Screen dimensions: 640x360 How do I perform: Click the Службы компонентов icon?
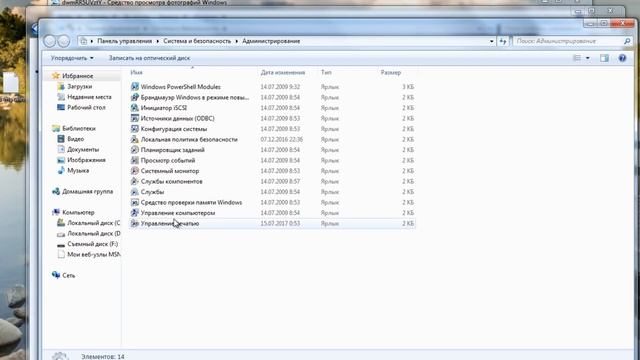coord(135,181)
